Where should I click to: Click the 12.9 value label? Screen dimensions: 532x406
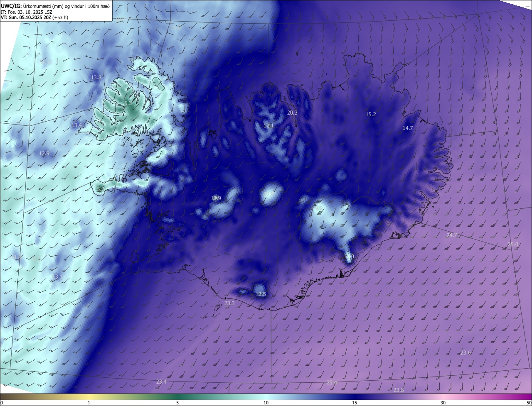44,153
